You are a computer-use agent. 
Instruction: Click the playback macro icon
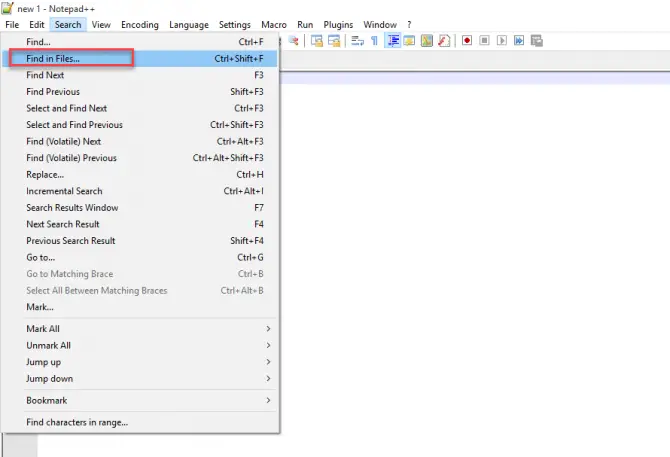pyautogui.click(x=502, y=41)
